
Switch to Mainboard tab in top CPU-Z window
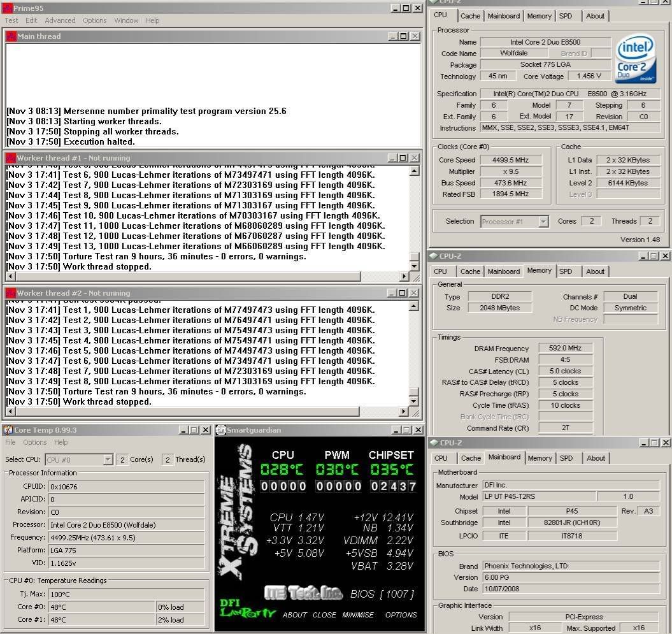tap(504, 16)
